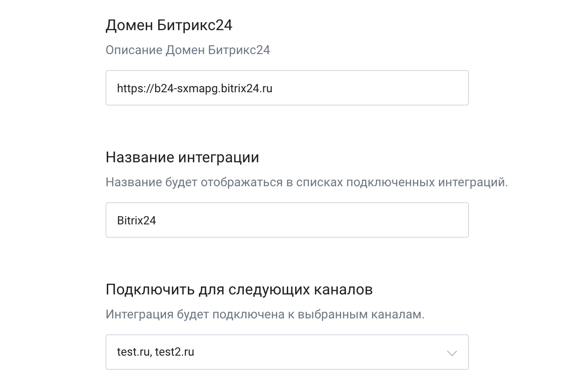Select the 'Название интеграции' section title
The width and height of the screenshot is (570, 392).
(x=182, y=157)
